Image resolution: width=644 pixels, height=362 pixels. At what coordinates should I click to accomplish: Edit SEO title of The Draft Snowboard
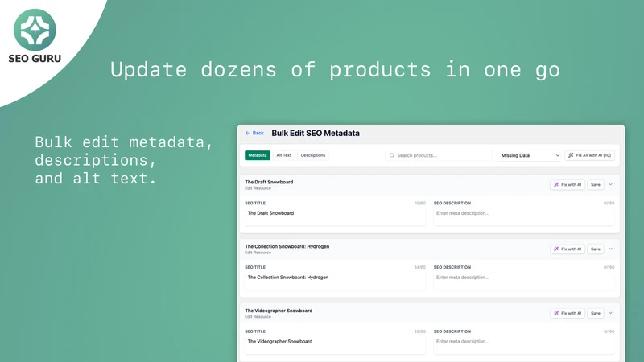click(335, 216)
